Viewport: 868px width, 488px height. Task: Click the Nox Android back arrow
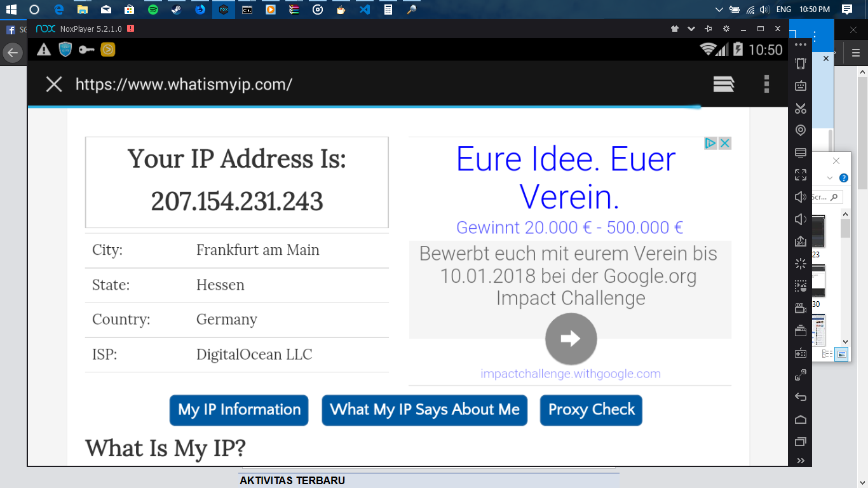pos(801,397)
